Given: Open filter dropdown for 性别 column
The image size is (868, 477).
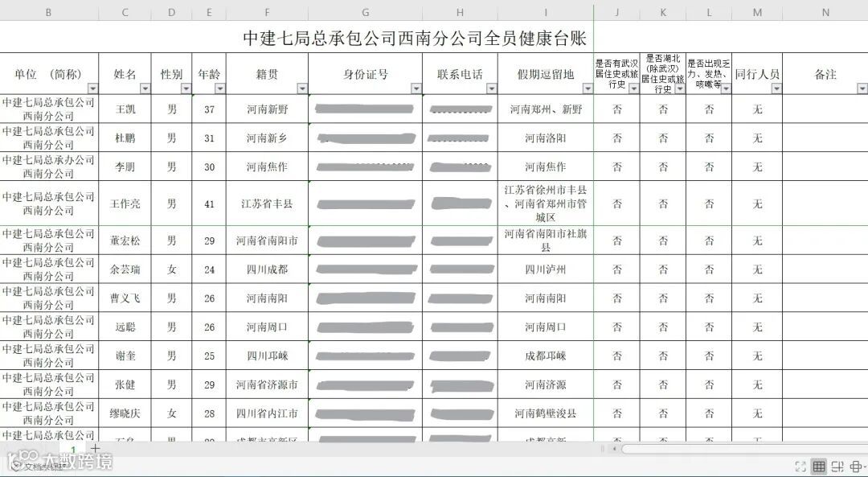Looking at the screenshot, I should coord(186,88).
